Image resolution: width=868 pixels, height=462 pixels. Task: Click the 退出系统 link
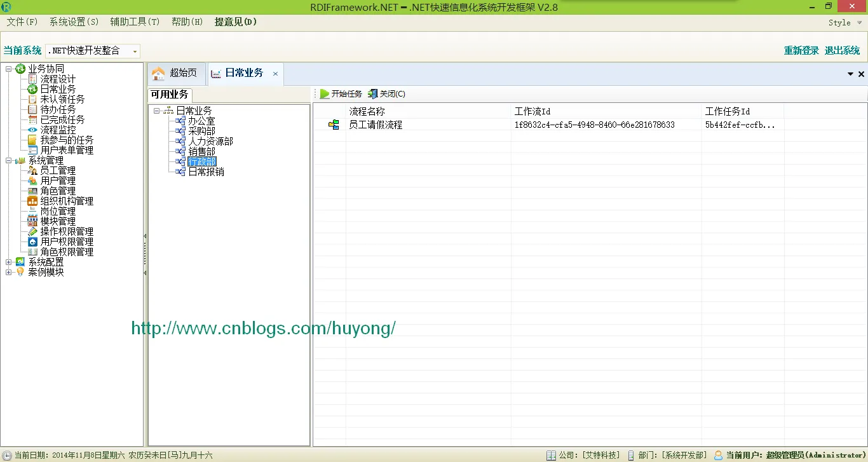842,51
